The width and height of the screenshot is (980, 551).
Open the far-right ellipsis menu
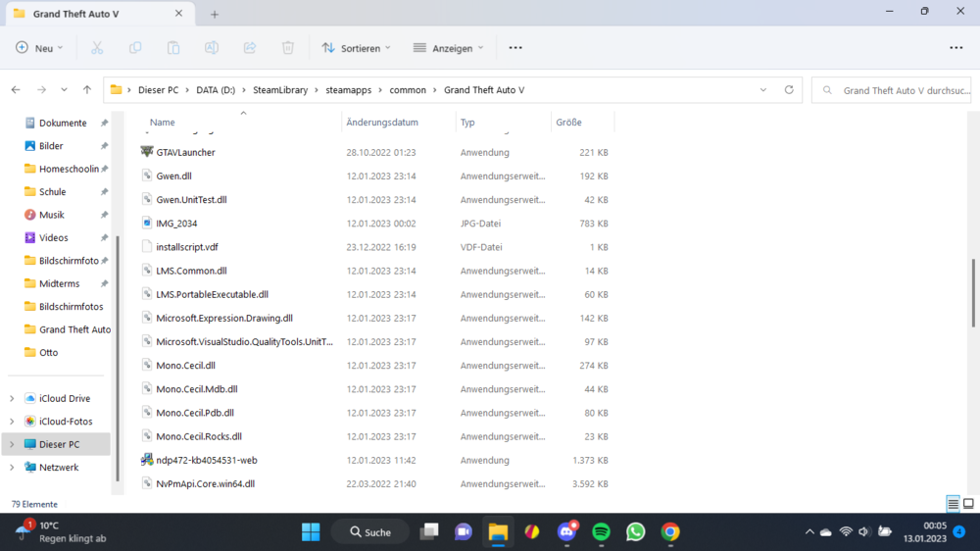(x=956, y=48)
